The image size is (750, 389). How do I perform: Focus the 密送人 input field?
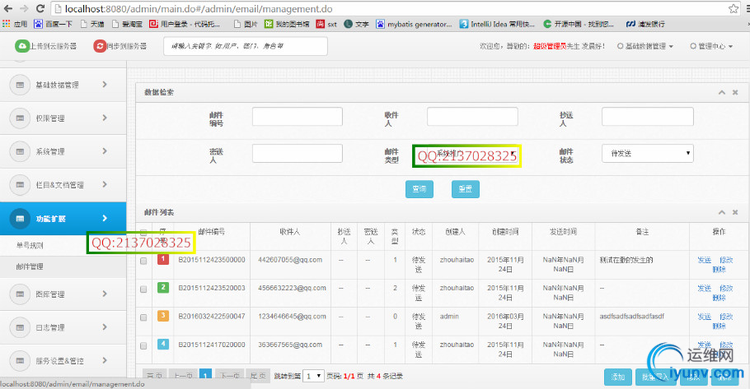[298, 154]
